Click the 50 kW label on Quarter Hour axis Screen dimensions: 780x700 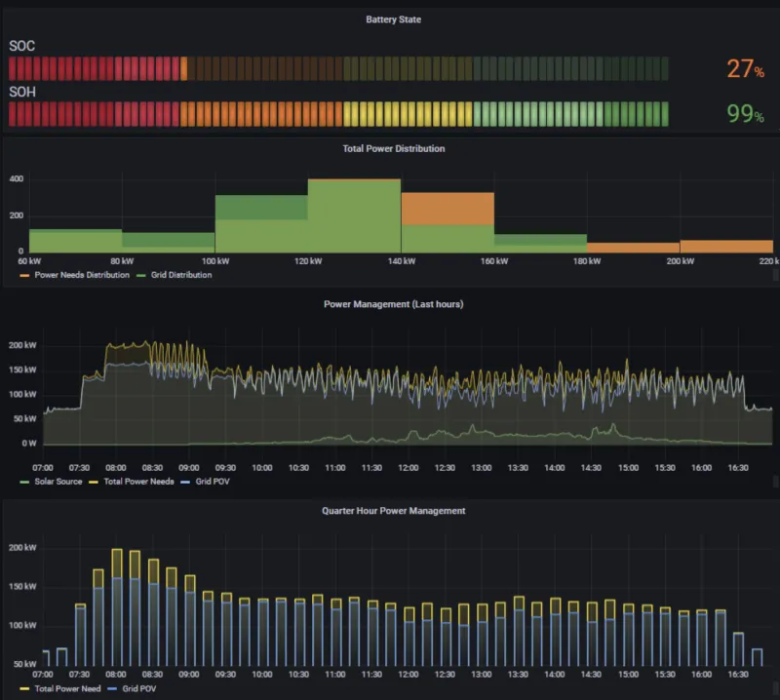[x=24, y=664]
